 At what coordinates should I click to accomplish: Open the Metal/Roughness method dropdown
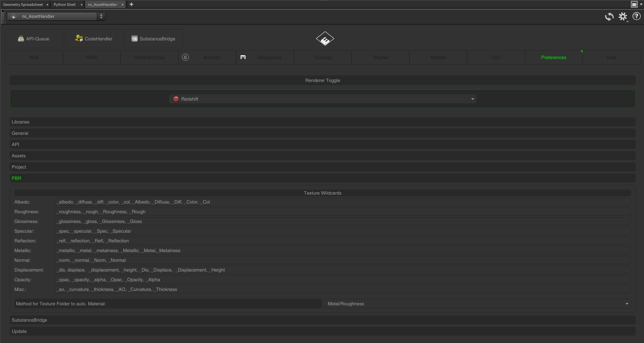[477, 304]
